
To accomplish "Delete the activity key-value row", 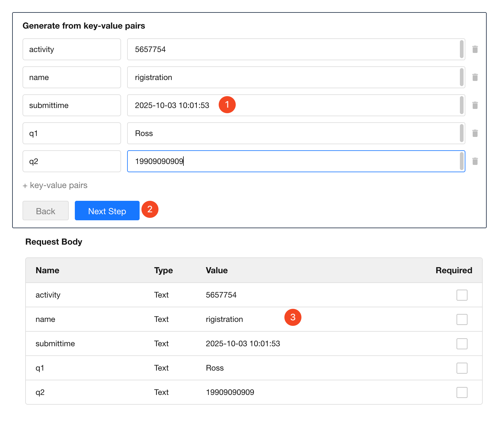I will point(475,49).
